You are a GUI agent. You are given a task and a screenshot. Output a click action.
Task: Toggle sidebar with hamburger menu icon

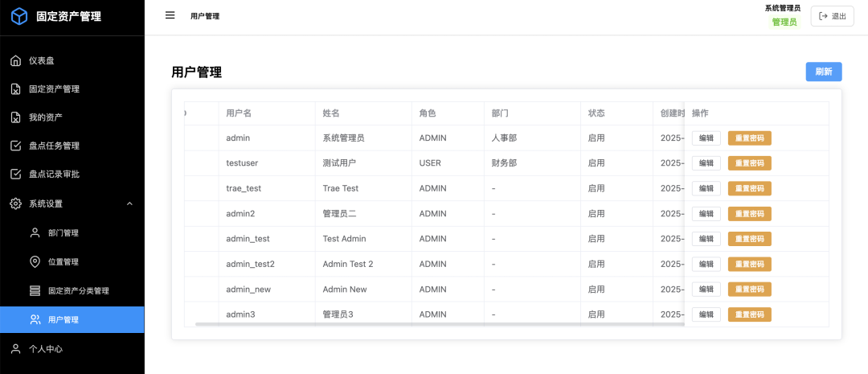(x=170, y=15)
